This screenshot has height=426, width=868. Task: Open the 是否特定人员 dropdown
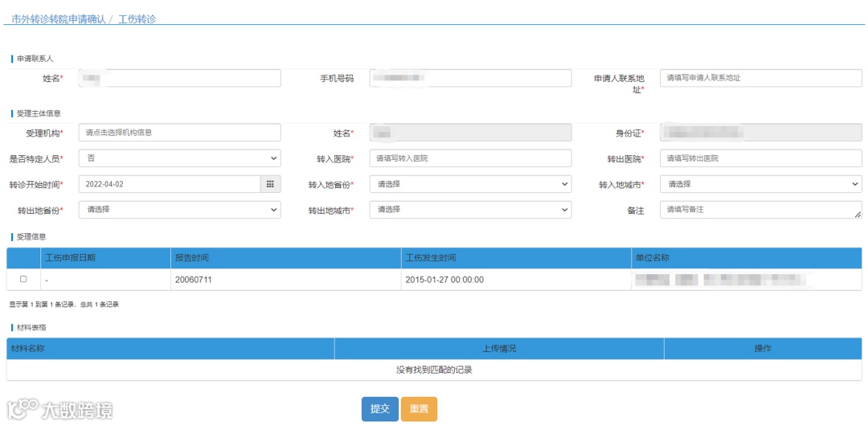(x=180, y=158)
